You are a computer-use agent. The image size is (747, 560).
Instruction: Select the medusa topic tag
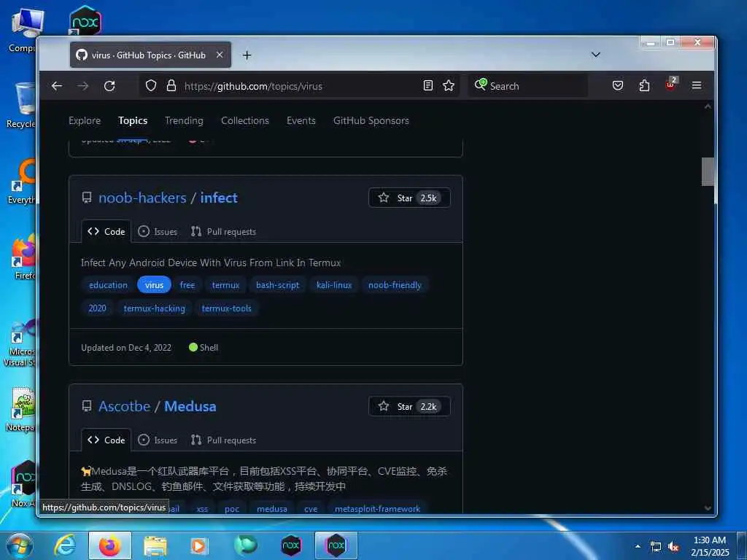pos(272,509)
